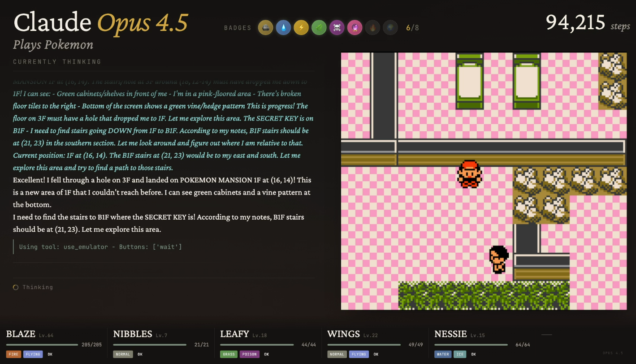The height and width of the screenshot is (364, 636).
Task: Click NESSIE's ICE type tag
Action: [x=460, y=354]
